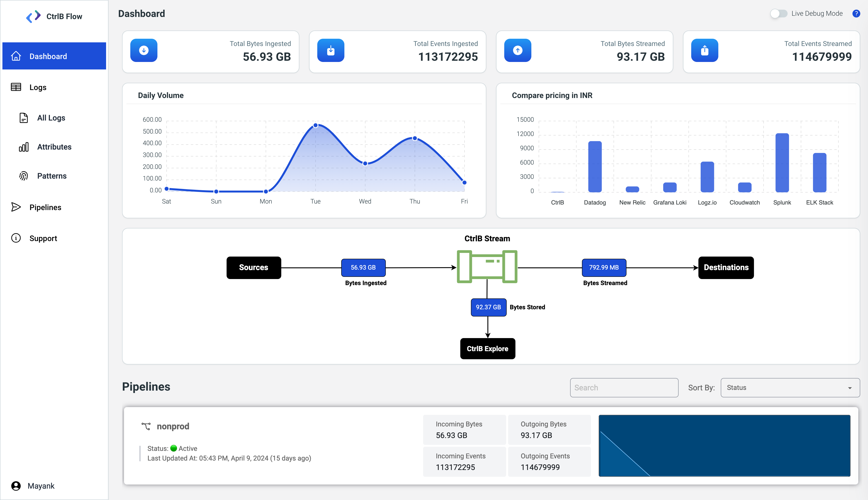
Task: Click the Logz.io pricing bar
Action: [707, 177]
